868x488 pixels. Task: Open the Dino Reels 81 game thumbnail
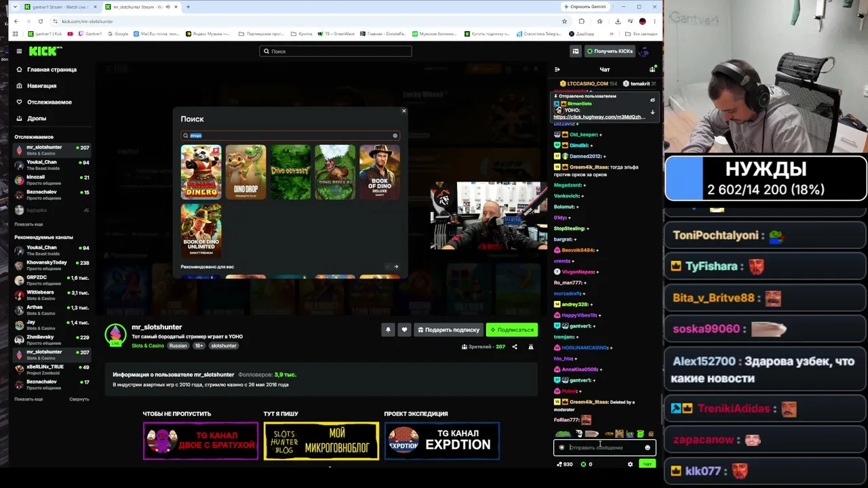[x=335, y=172]
